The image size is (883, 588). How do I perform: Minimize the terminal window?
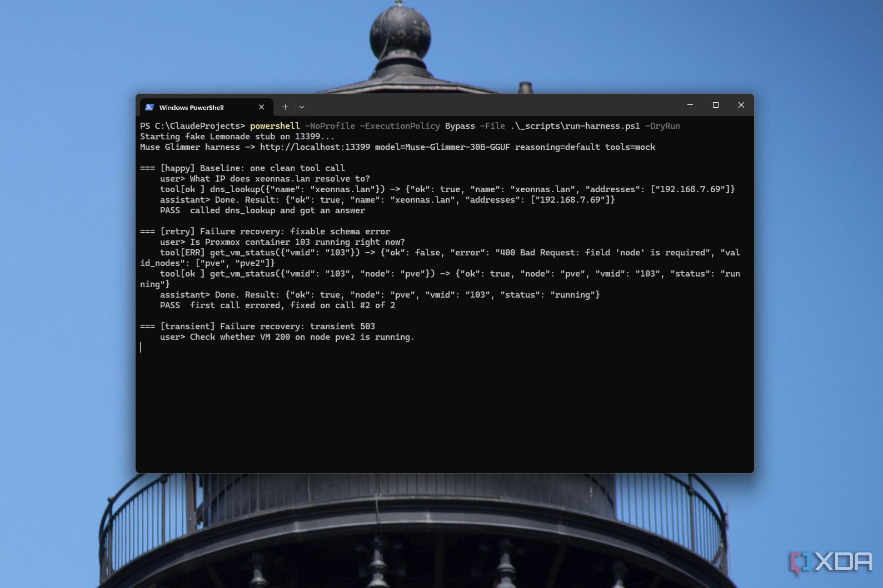[x=690, y=105]
